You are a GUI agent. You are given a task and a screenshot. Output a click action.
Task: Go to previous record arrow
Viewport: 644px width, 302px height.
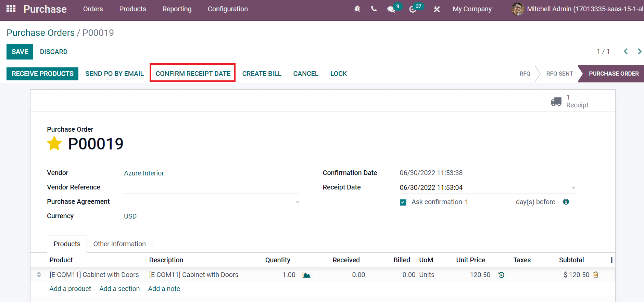point(626,51)
